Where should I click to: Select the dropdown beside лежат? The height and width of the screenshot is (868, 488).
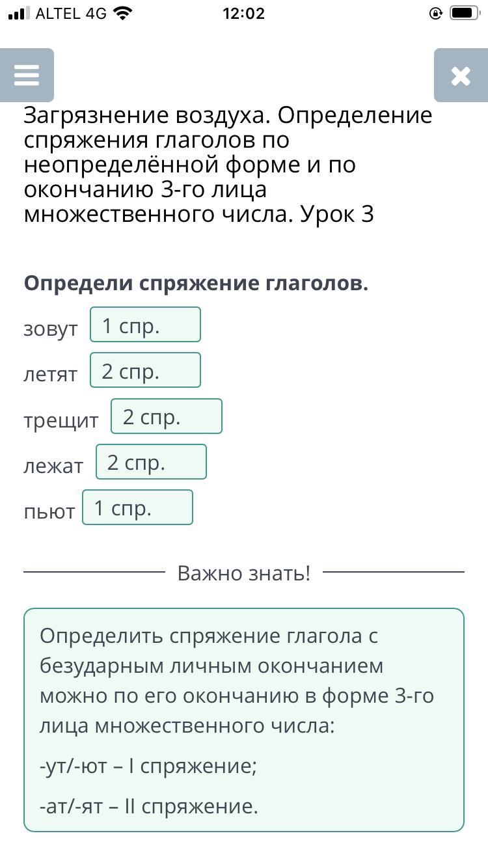151,462
